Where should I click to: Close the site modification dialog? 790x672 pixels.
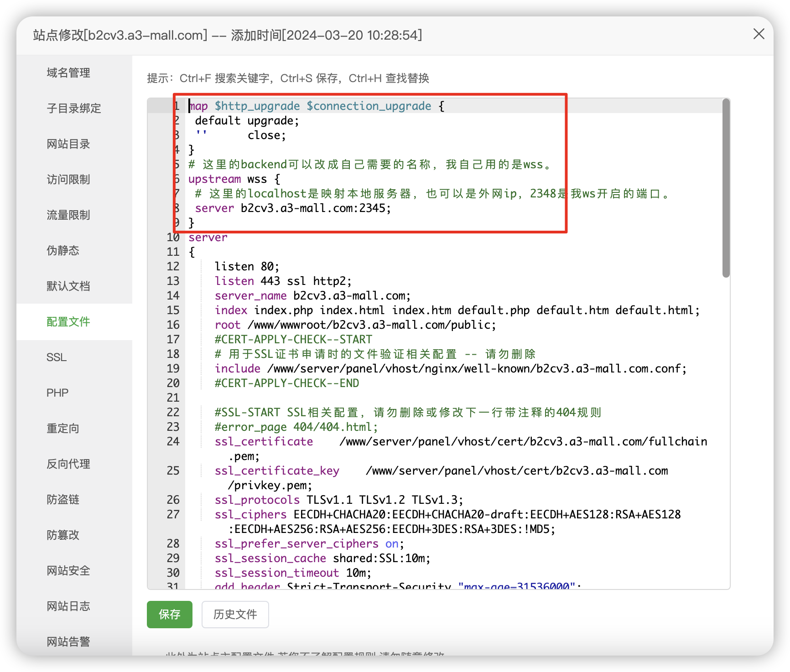pos(759,34)
